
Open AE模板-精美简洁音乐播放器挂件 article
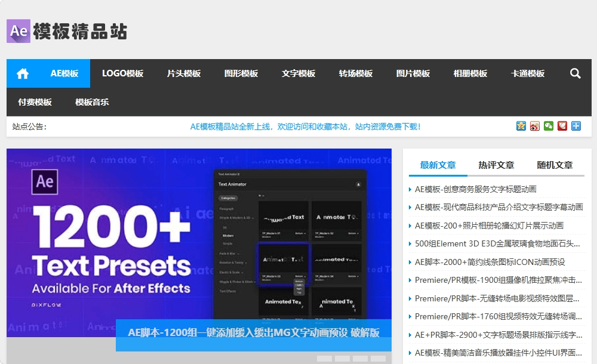coord(498,353)
